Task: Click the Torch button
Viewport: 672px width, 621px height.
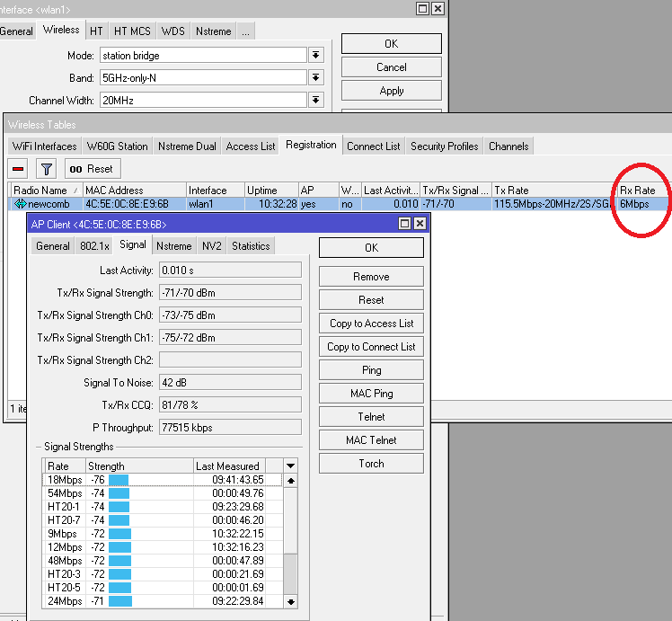Action: point(371,464)
